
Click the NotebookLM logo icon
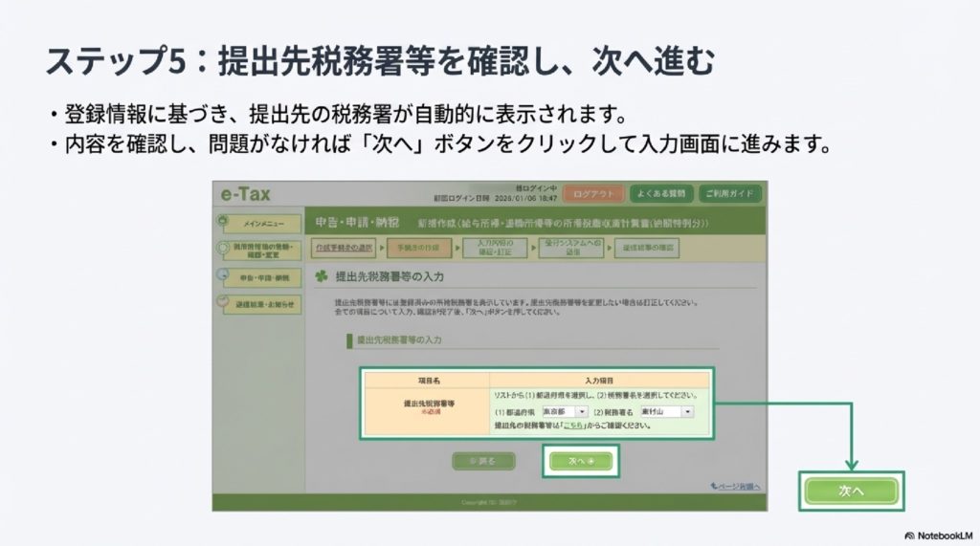909,535
